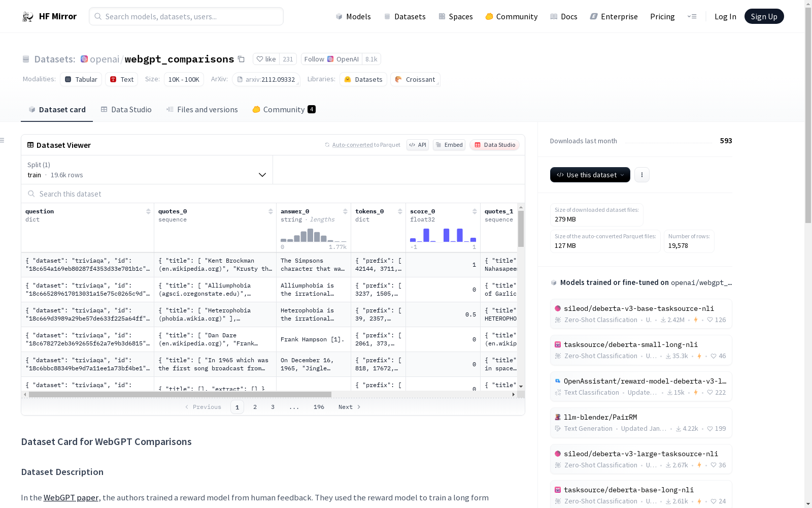This screenshot has height=508, width=812.
Task: Click the answer_0 length histogram
Action: pyautogui.click(x=314, y=235)
